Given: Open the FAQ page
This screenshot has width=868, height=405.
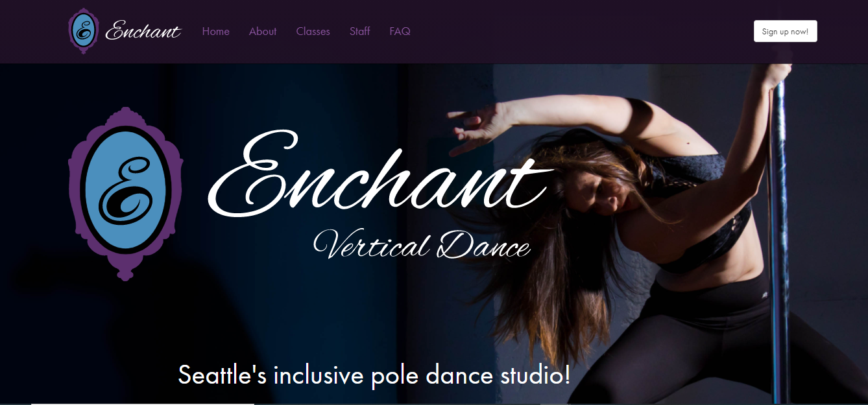Looking at the screenshot, I should (x=400, y=31).
